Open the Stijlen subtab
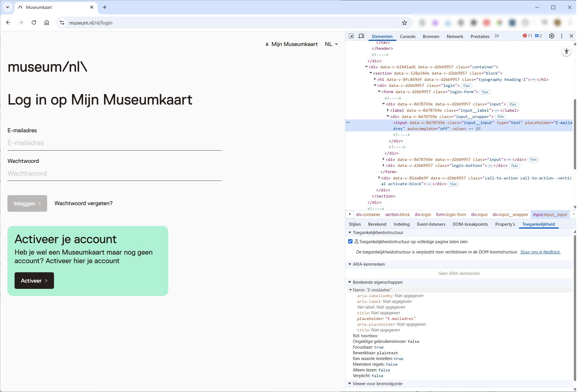 pyautogui.click(x=355, y=224)
